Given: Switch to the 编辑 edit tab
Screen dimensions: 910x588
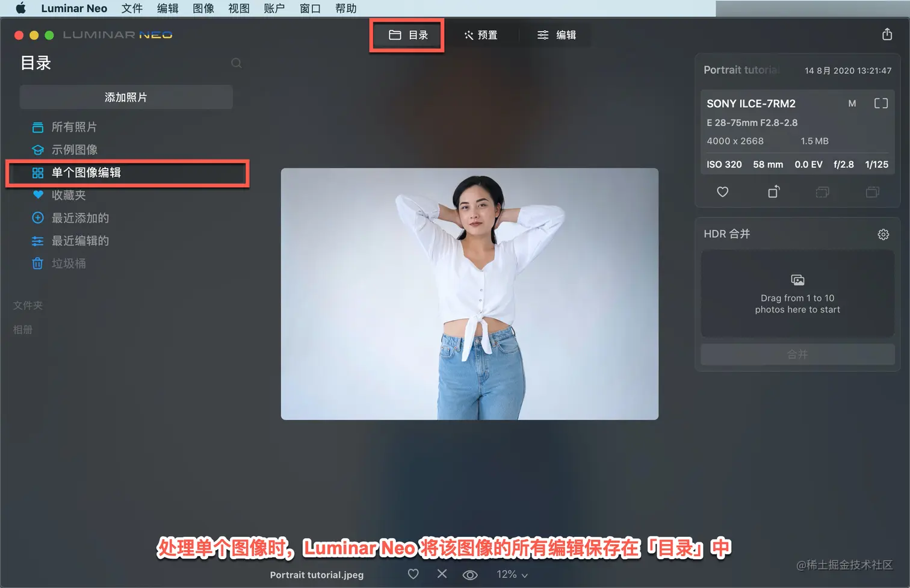Looking at the screenshot, I should coord(557,35).
